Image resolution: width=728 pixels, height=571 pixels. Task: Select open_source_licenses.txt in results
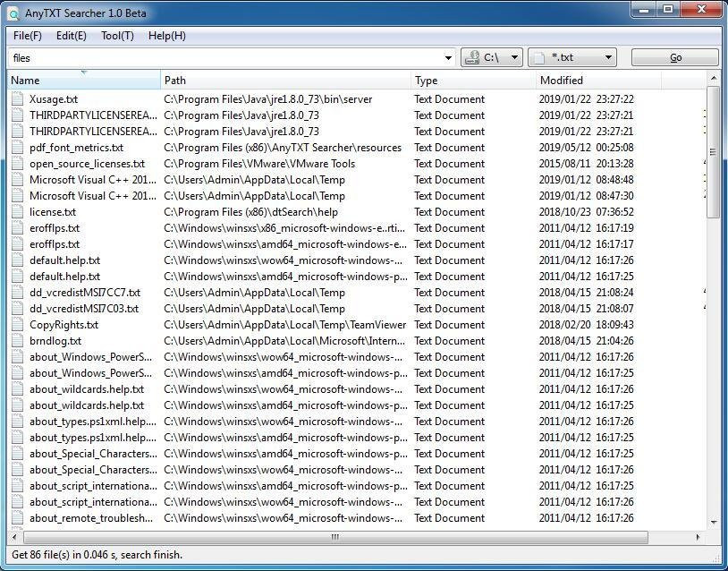(88, 164)
